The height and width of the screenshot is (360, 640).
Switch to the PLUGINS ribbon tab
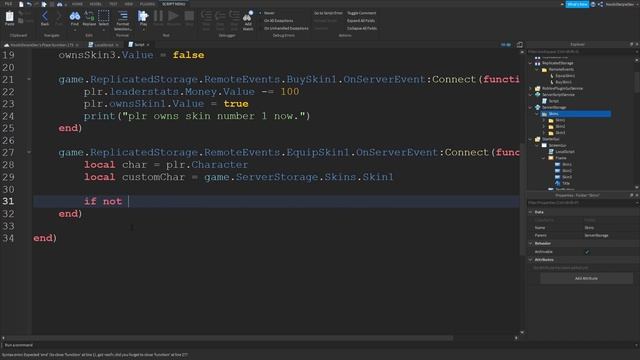coord(147,4)
